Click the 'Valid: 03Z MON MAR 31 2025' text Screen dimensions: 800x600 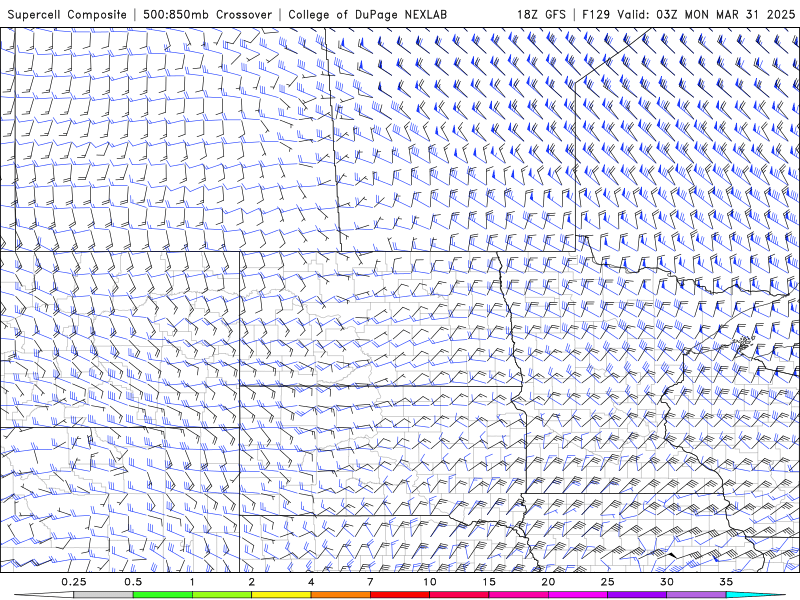706,14
